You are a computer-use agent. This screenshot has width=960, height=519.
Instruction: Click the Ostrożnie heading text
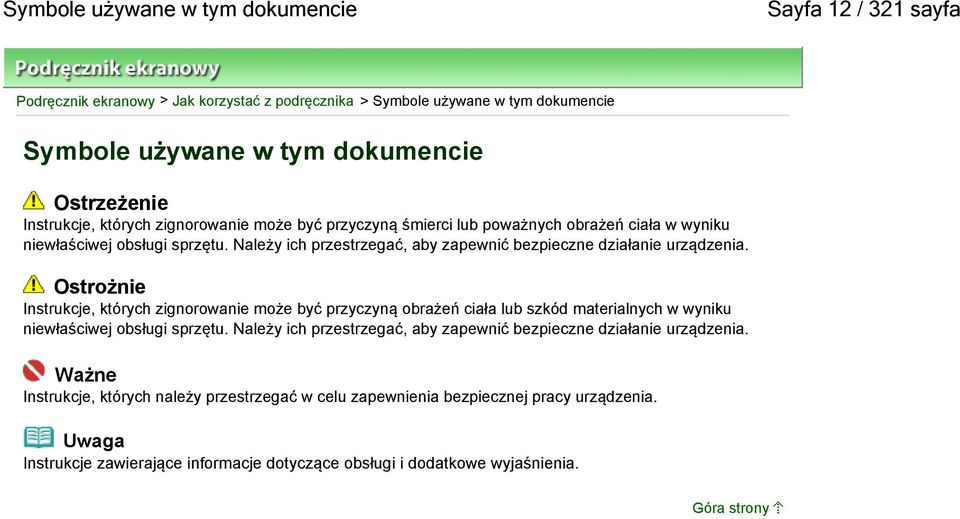[x=100, y=286]
